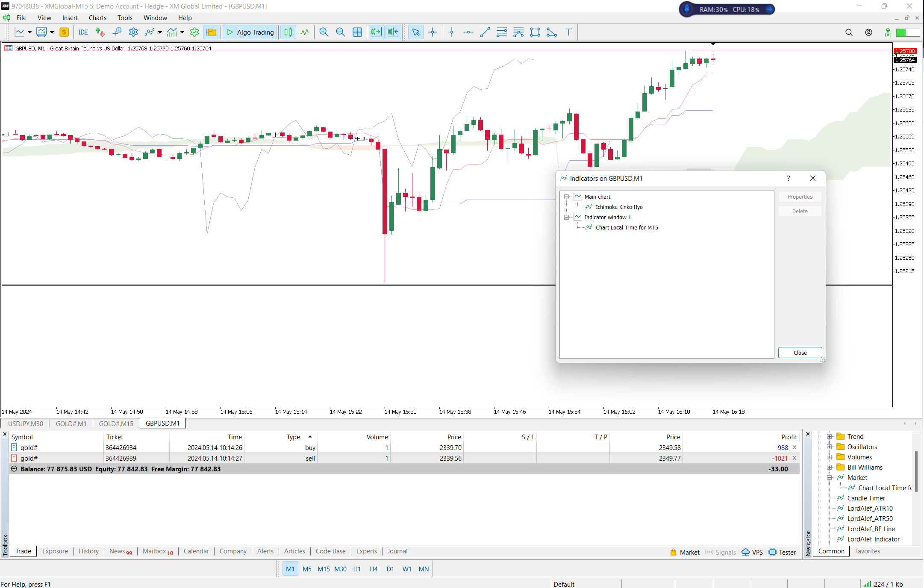Open indicators list dropdown arrow
Viewport: 924px width, 588px height.
pyautogui.click(x=160, y=32)
